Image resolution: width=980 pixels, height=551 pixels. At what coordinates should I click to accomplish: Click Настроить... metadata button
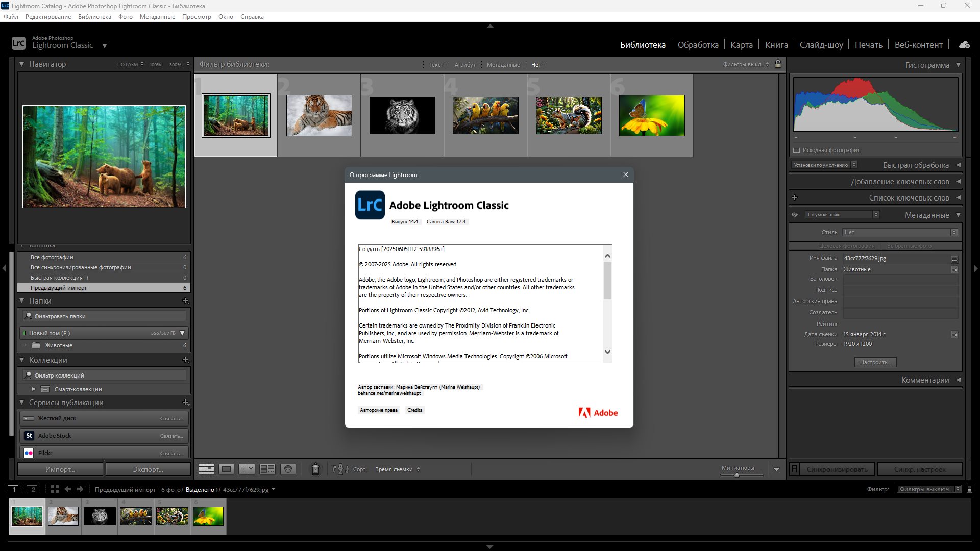[x=875, y=362]
